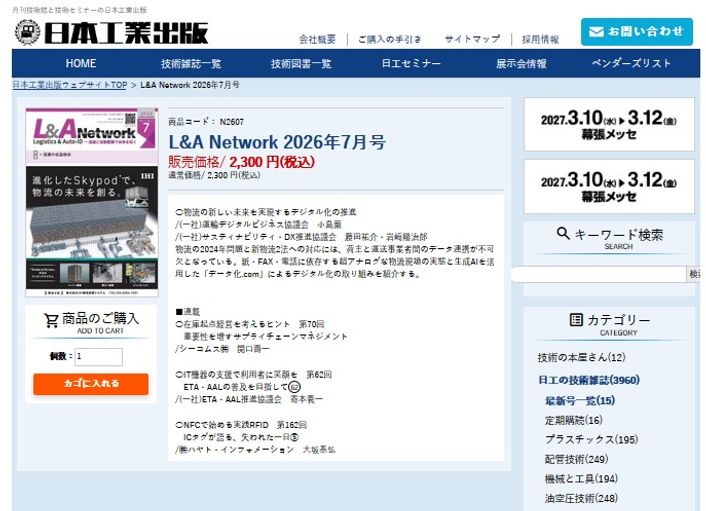Focus the keyword search text box

point(599,274)
